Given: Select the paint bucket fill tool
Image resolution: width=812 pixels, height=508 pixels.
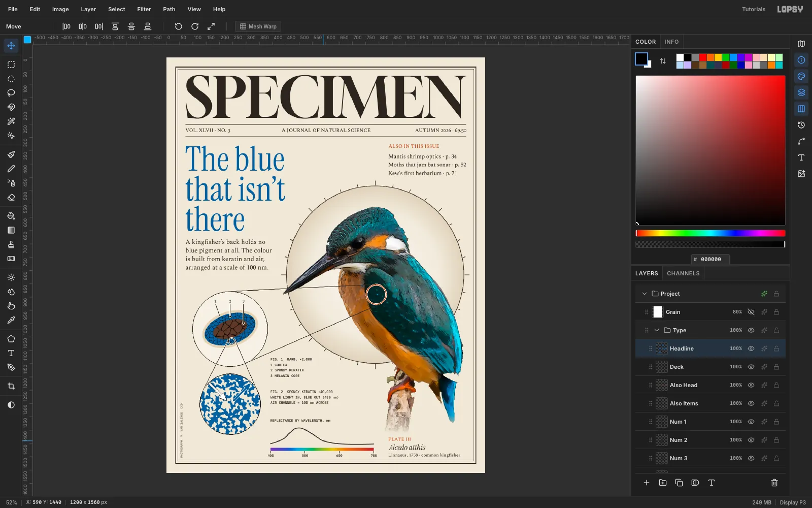Looking at the screenshot, I should [x=11, y=216].
